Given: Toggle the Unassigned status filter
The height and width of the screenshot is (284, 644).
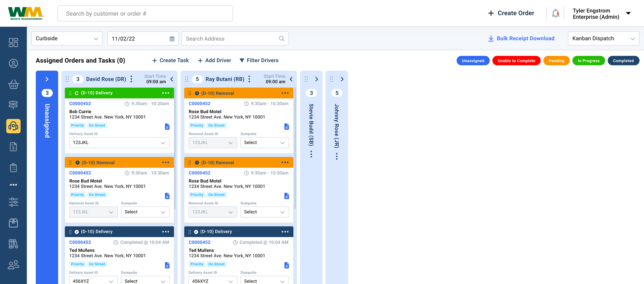Looking at the screenshot, I should point(473,61).
